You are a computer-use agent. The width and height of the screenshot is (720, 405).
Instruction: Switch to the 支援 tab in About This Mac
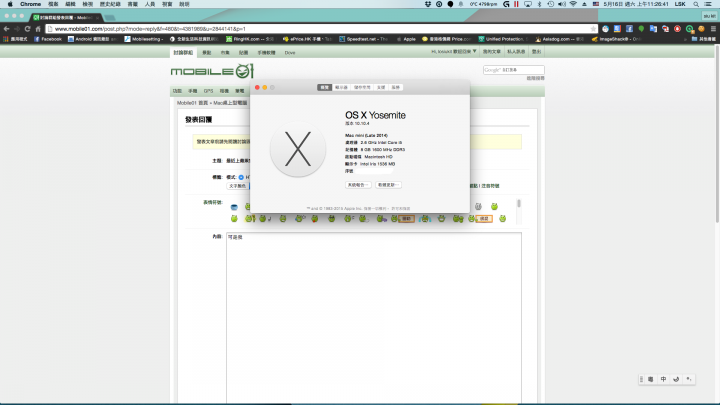[x=381, y=87]
